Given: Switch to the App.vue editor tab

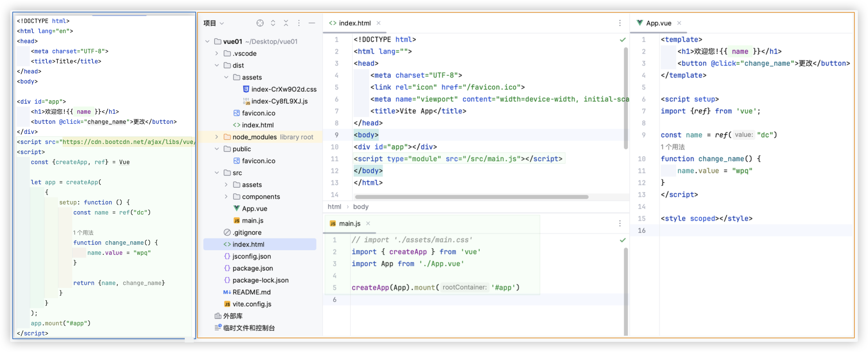Looking at the screenshot, I should coord(658,23).
